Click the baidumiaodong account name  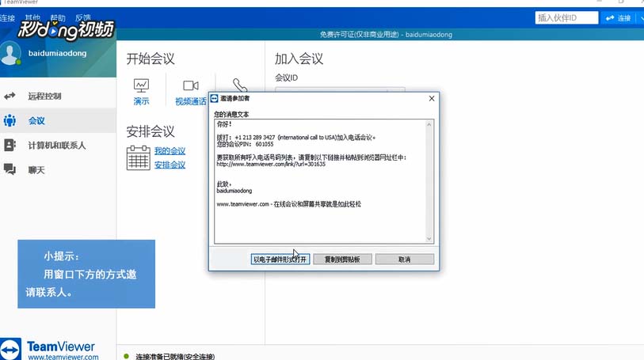coord(58,53)
